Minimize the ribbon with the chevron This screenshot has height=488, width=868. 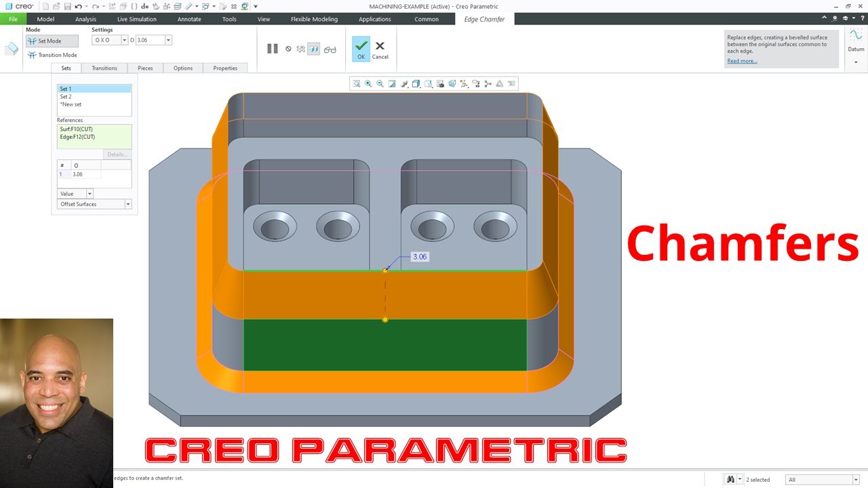click(825, 19)
